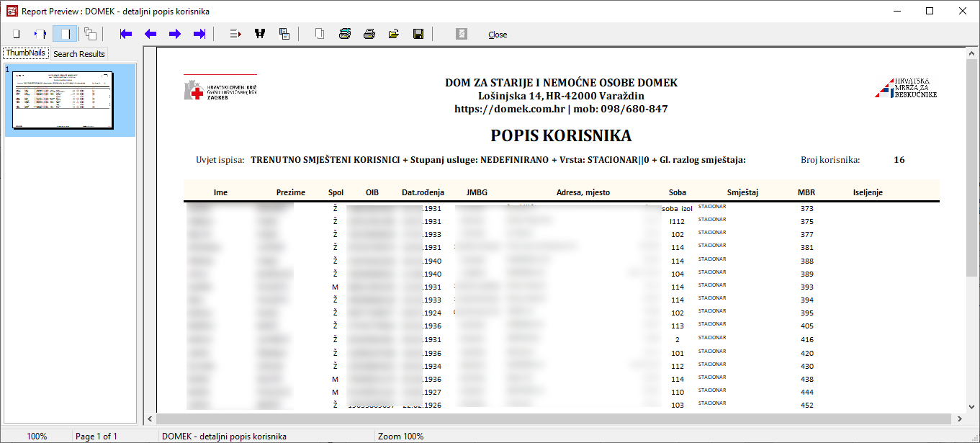Screen dimensions: 980x443
Task: Toggle the whole page view button
Action: pos(16,34)
